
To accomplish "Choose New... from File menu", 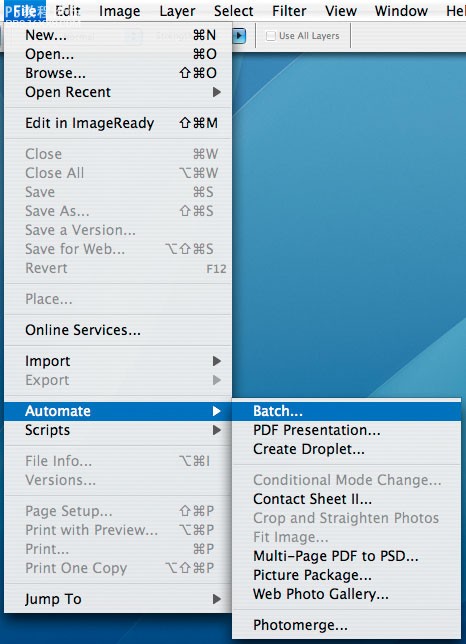I will tap(118, 35).
